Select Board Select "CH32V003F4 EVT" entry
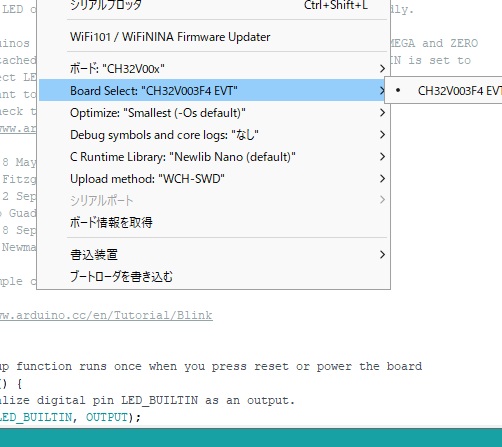The width and height of the screenshot is (502, 447). pos(213,90)
